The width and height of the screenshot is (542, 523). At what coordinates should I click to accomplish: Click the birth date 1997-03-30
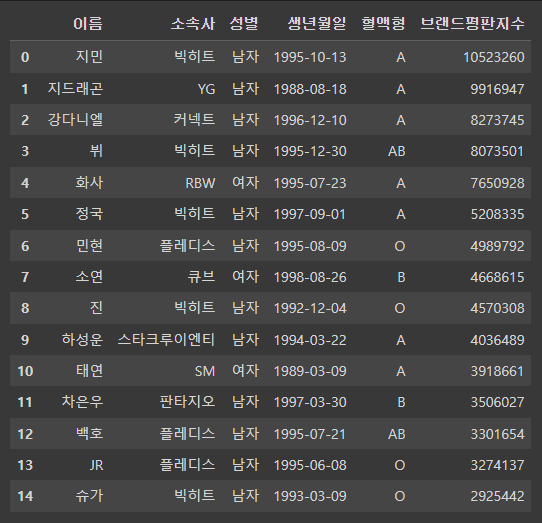[310, 403]
